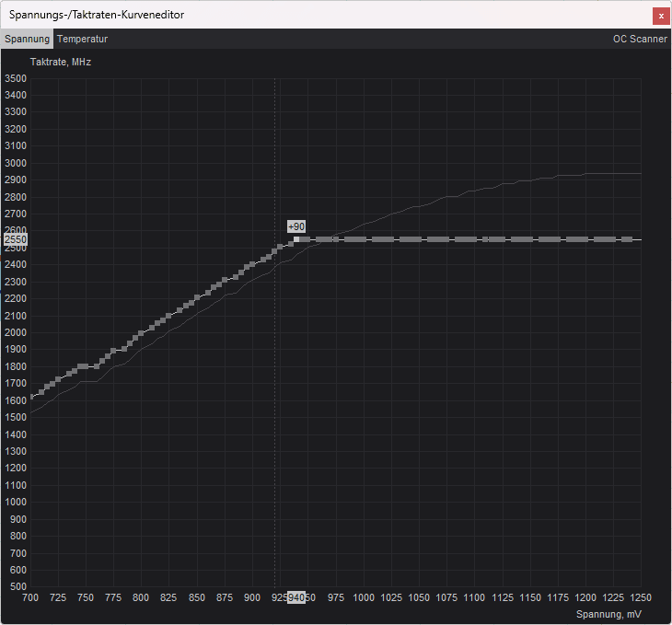Select the highlighted curve point at 940 mV
Screen dimensions: 672x625
296,239
